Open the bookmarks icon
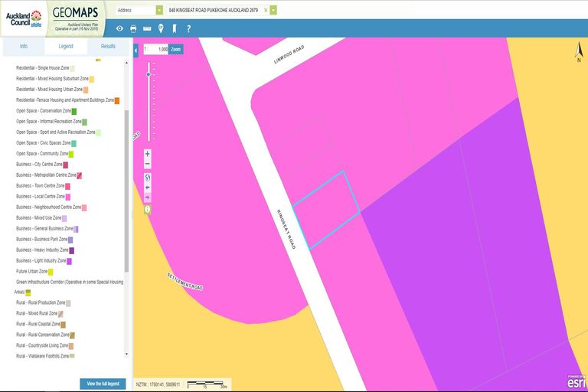Viewport: 588px width, 392px height. (x=175, y=28)
